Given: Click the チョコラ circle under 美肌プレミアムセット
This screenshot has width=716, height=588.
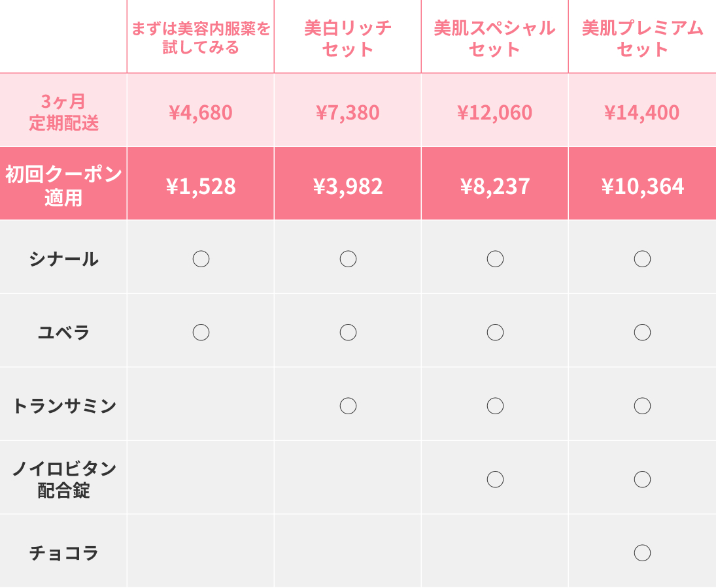Looking at the screenshot, I should (642, 553).
